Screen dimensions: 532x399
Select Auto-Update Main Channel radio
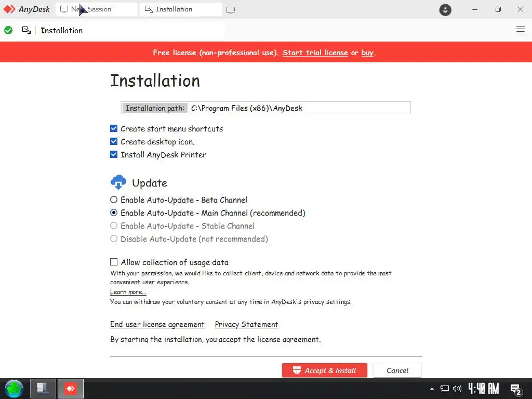(x=114, y=212)
